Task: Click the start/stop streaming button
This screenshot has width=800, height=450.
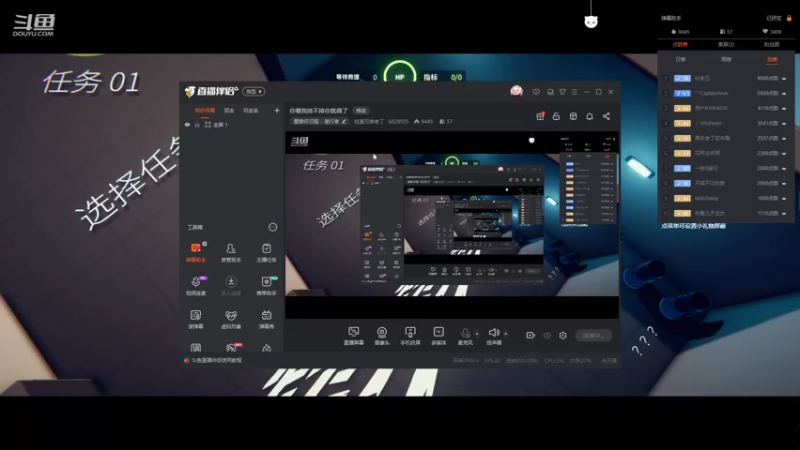Action: [593, 335]
